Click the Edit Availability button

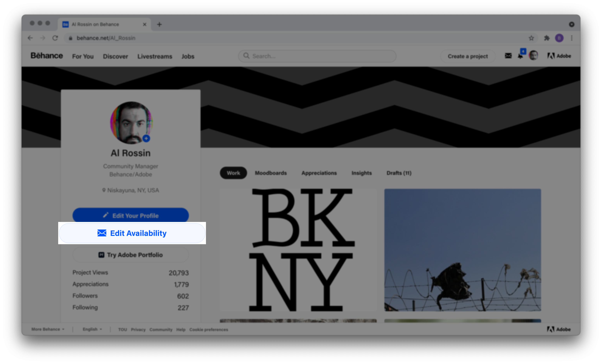(132, 233)
